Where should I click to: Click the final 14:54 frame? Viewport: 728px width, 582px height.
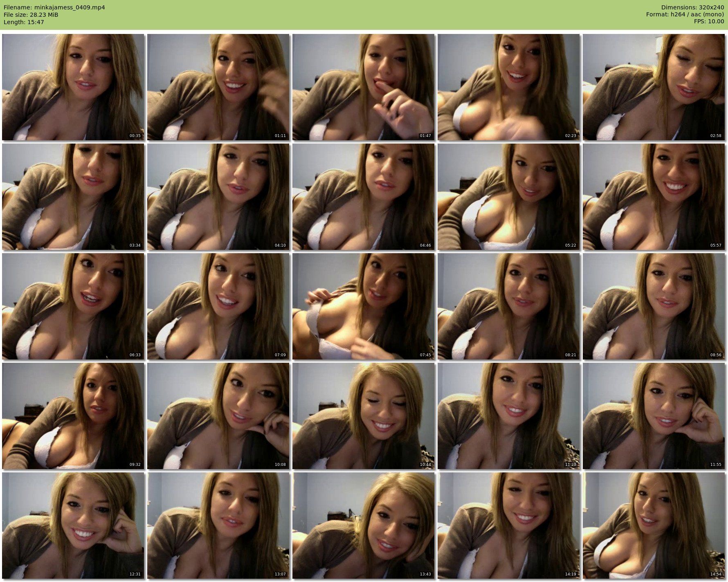click(654, 526)
